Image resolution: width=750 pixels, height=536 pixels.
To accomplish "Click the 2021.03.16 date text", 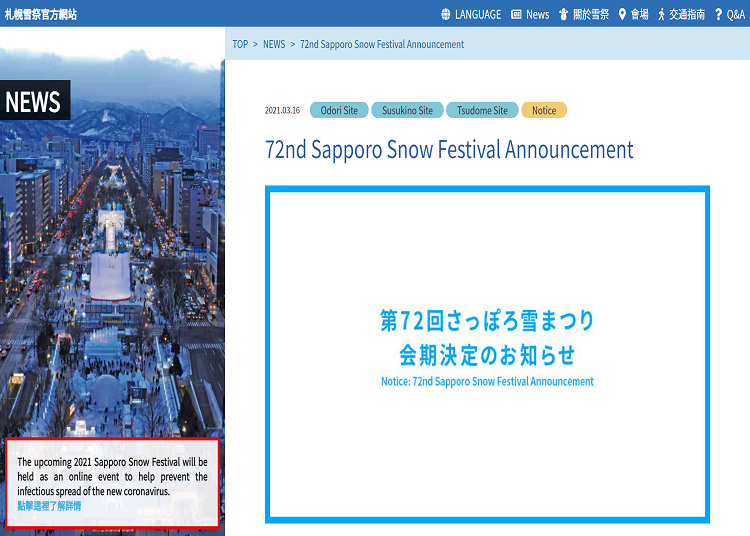I will tap(282, 110).
